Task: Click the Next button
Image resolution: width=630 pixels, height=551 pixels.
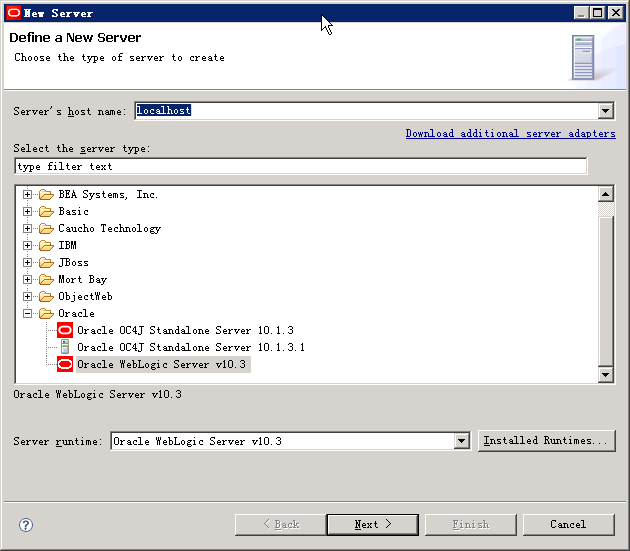Action: (372, 524)
